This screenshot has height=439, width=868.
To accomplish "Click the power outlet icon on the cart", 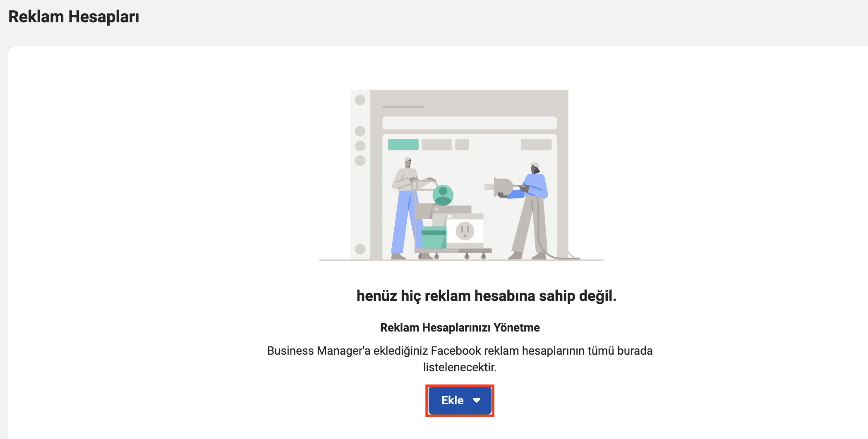I will (465, 231).
